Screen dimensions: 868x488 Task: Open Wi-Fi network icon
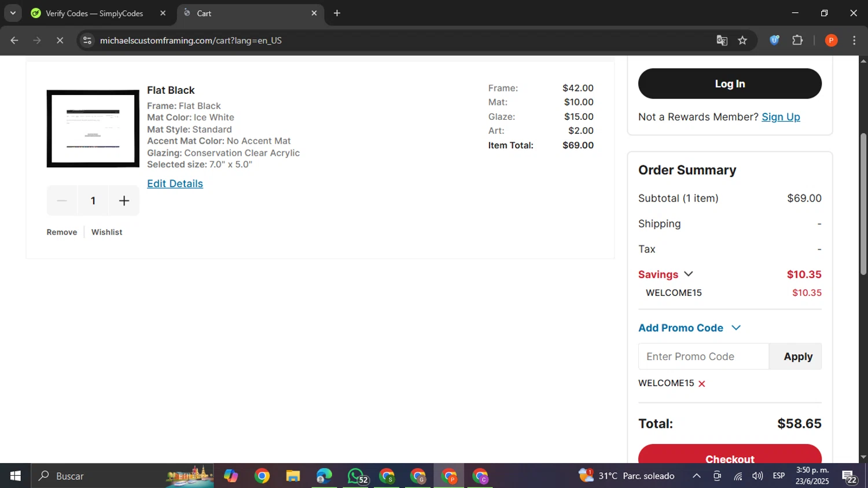[738, 476]
